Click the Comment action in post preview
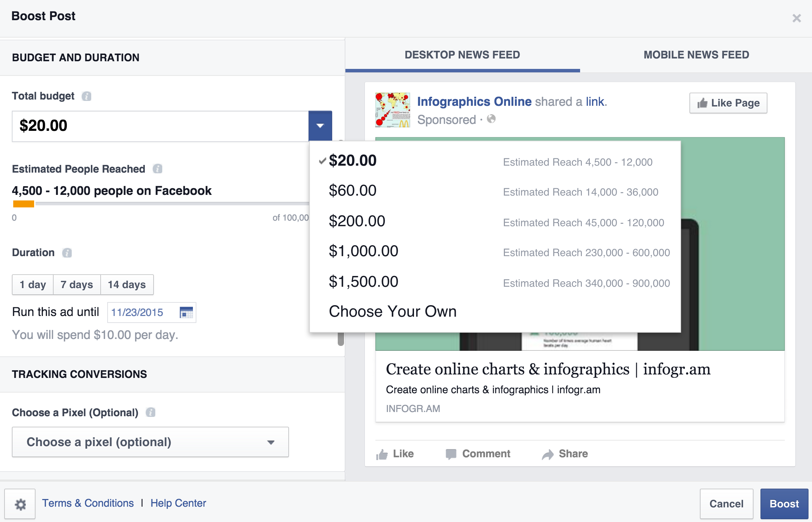The image size is (812, 522). coord(478,454)
